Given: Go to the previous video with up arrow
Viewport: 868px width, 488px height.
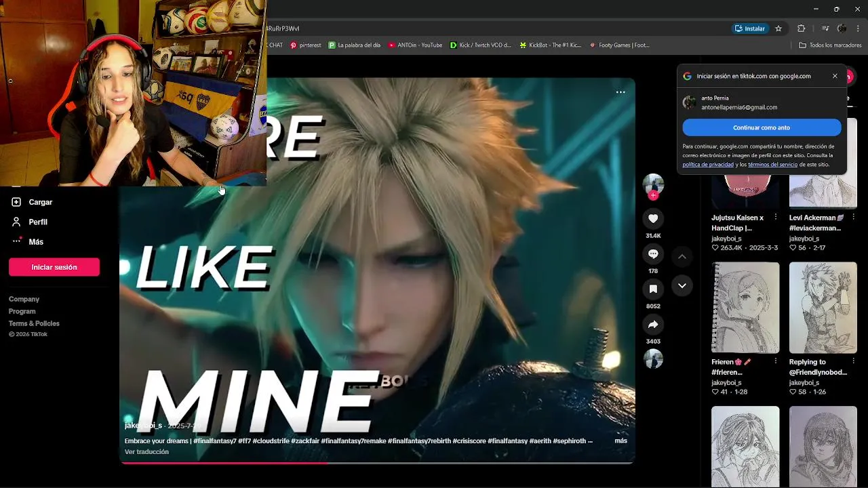Looking at the screenshot, I should [x=682, y=256].
